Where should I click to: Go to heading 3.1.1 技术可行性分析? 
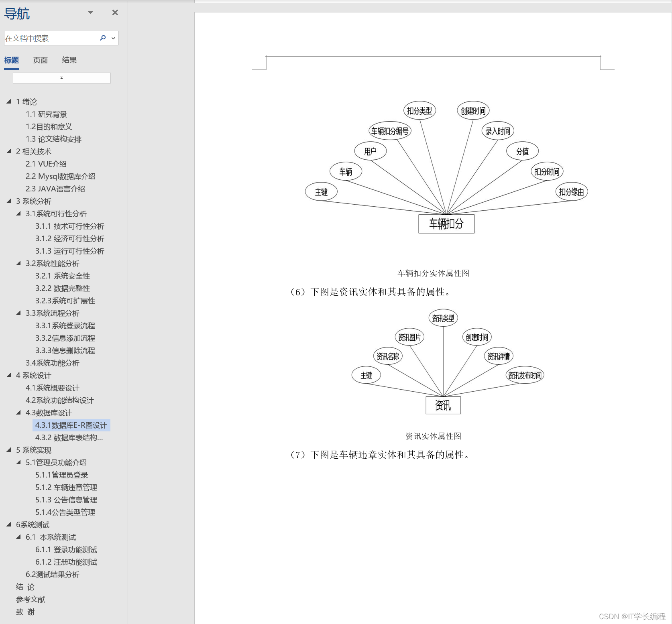70,226
